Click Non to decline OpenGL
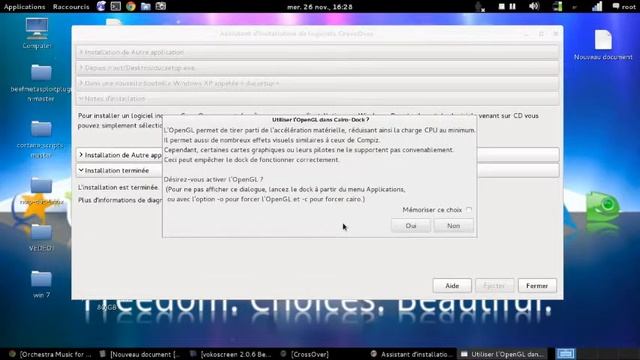 [453, 226]
